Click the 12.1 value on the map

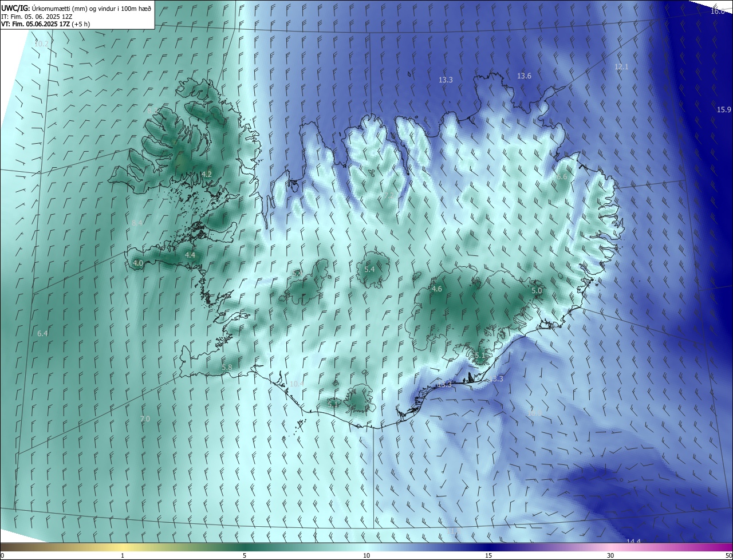[621, 67]
